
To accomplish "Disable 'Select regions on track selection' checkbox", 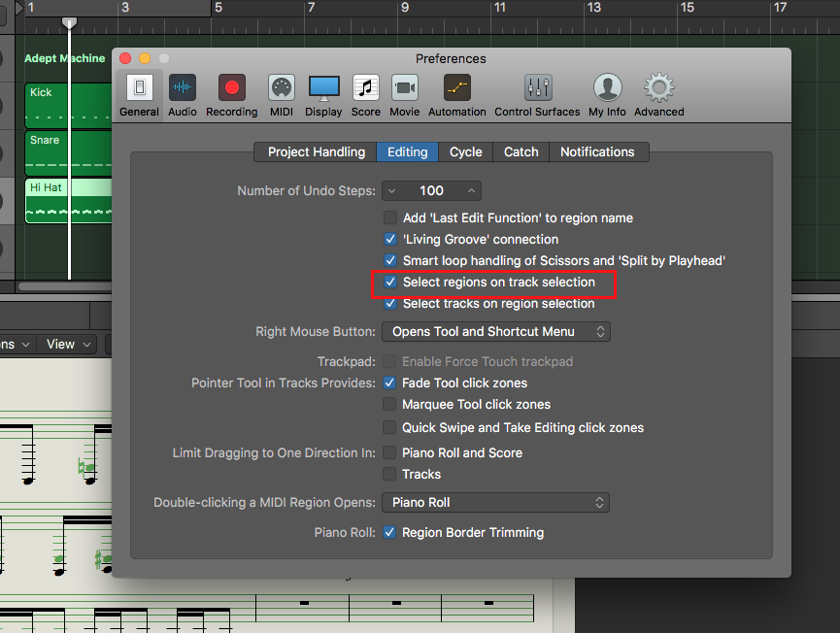I will 390,283.
